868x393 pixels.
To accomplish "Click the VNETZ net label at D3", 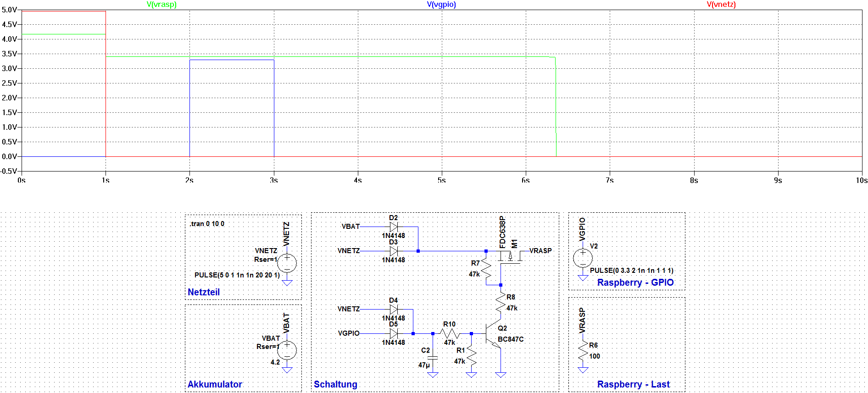I will pos(349,251).
